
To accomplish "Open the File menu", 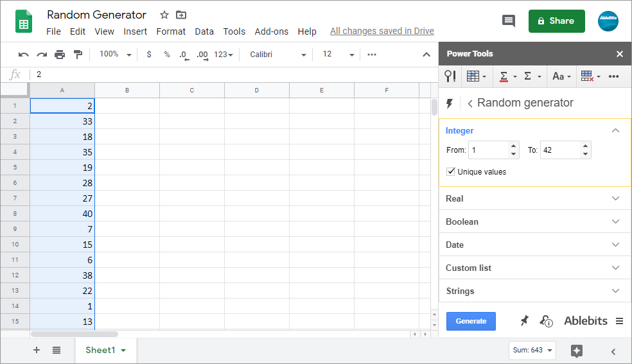I will click(x=53, y=31).
